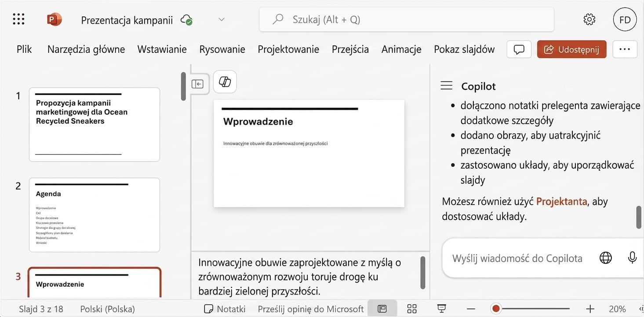Switch to Przejścia tab
Viewport: 644px width, 317px height.
click(x=350, y=49)
